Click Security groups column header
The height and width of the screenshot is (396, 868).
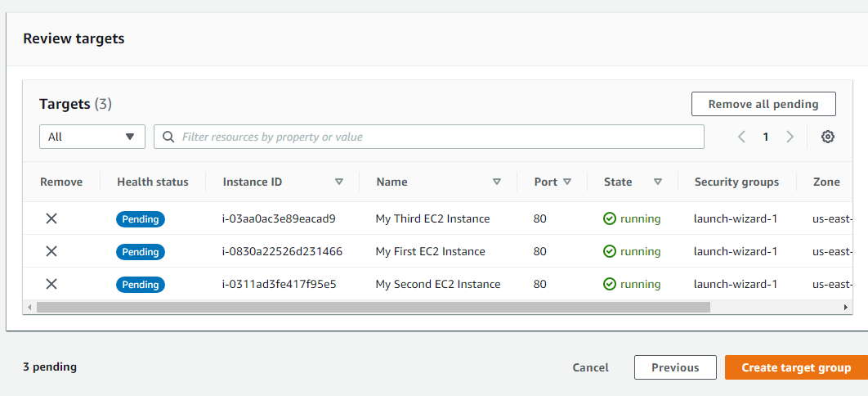coord(736,182)
